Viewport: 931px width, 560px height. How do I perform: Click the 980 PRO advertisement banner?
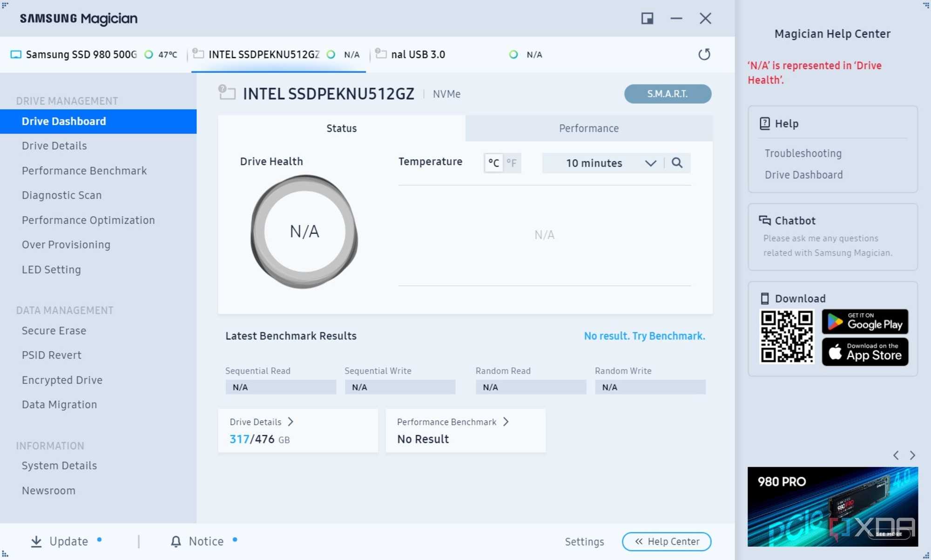[833, 507]
